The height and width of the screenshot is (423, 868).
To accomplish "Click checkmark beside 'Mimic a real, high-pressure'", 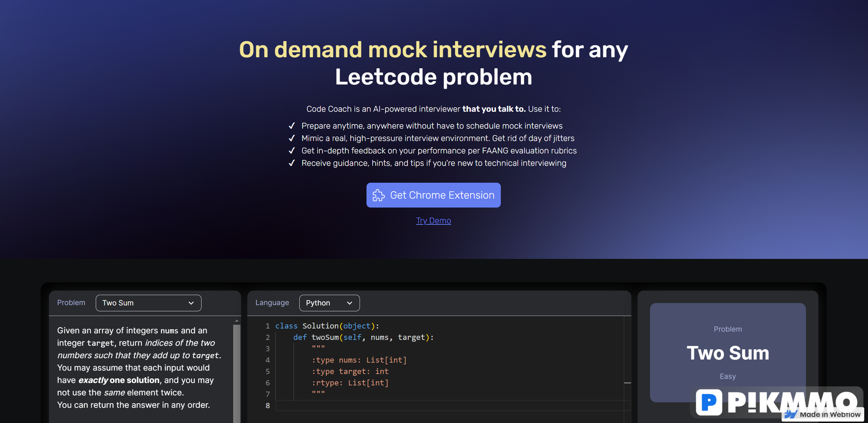I will pos(292,138).
